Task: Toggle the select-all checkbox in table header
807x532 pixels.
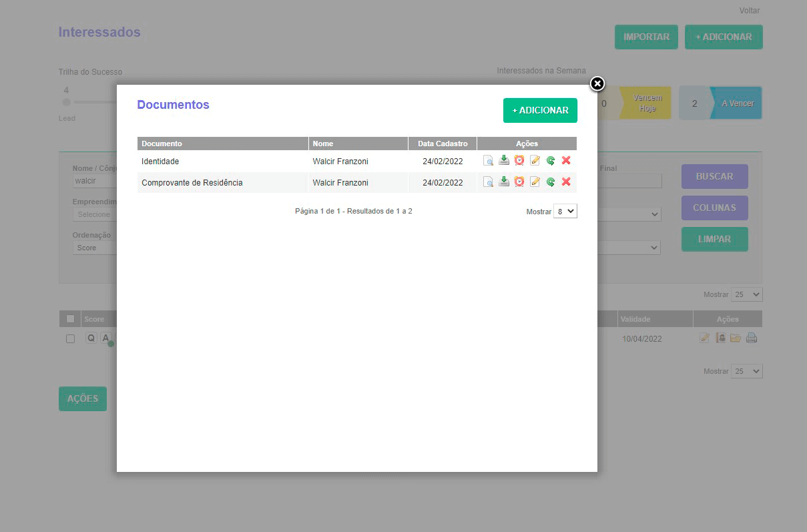Action: point(69,318)
